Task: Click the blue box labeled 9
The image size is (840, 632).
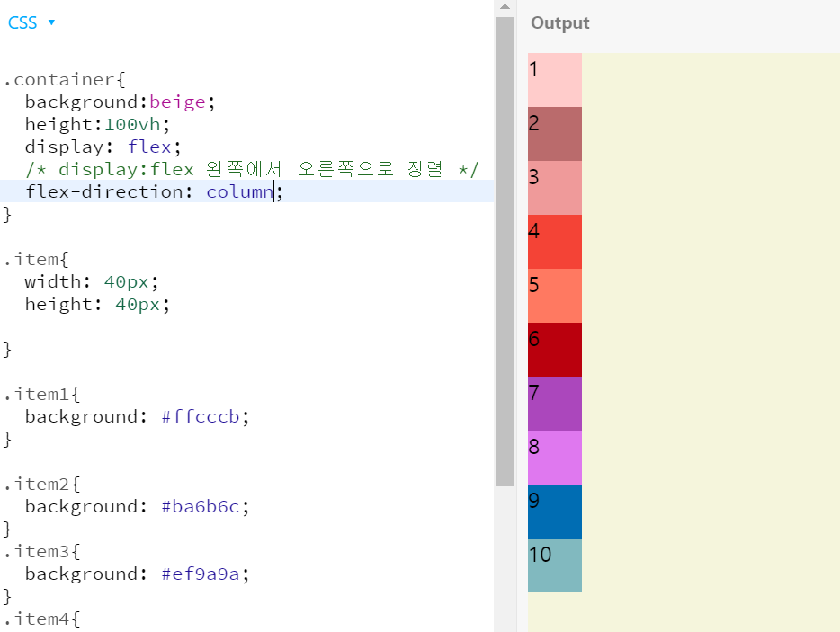Action: (x=554, y=511)
